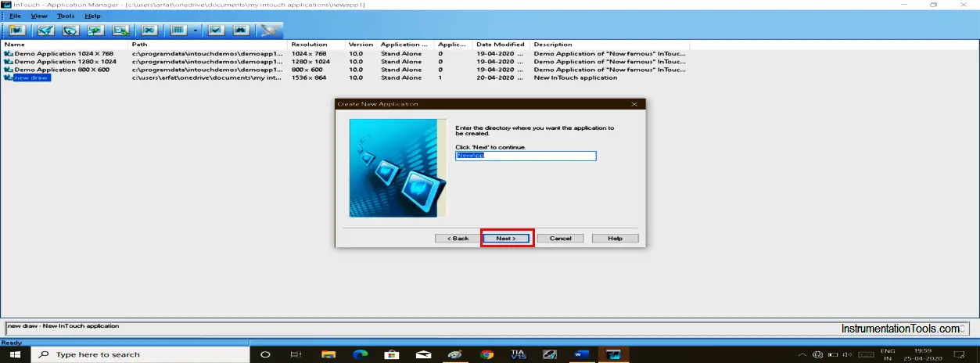The height and width of the screenshot is (363, 980).
Task: Launch WindowViewer from the toolbar
Action: (x=70, y=31)
